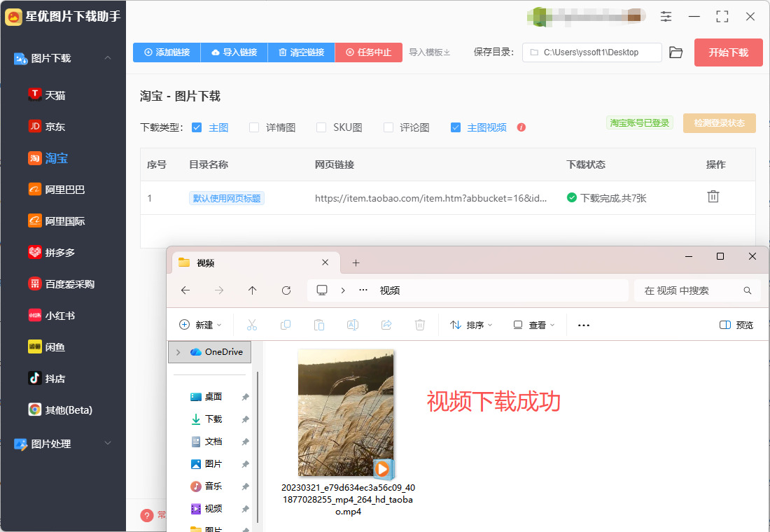Open 抖店 platform entry

tap(47, 378)
